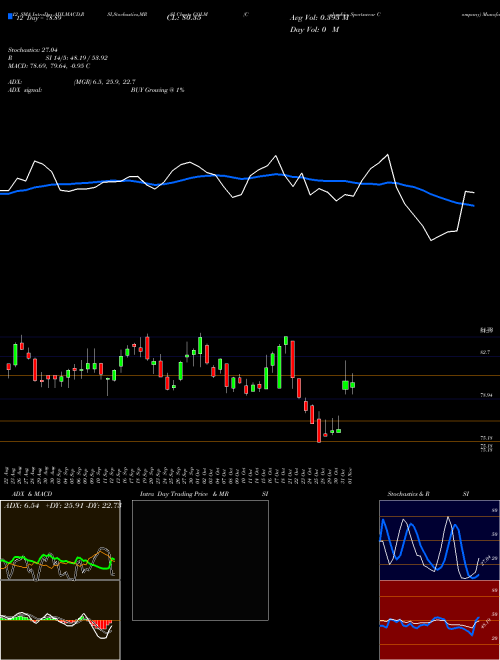
Task: Click the ADX (MGR) 6.5, 25.9, 22.7 text
Action: click(x=72, y=82)
